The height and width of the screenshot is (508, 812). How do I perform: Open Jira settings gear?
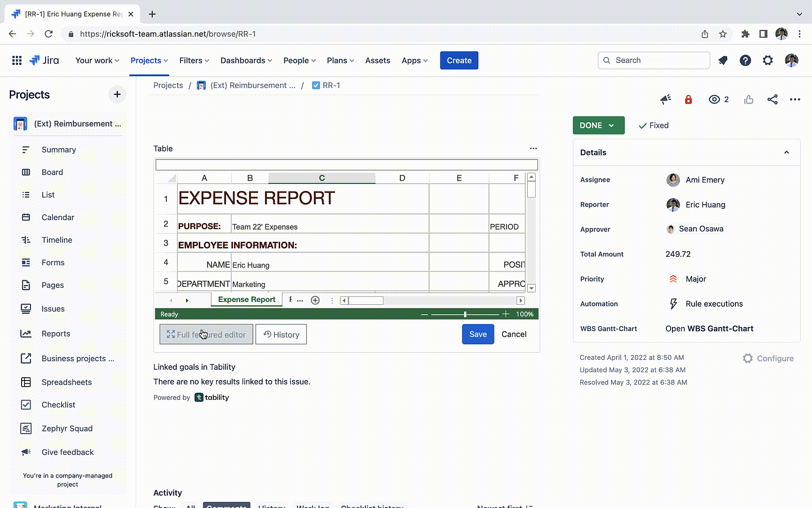pyautogui.click(x=768, y=60)
